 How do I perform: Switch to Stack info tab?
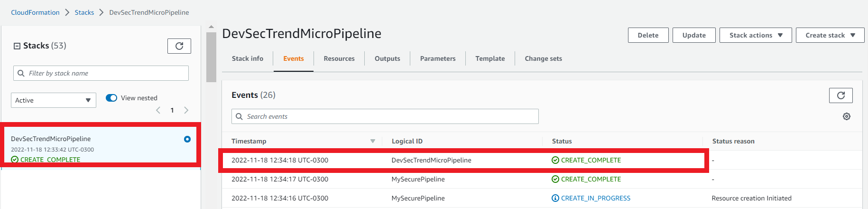[248, 58]
